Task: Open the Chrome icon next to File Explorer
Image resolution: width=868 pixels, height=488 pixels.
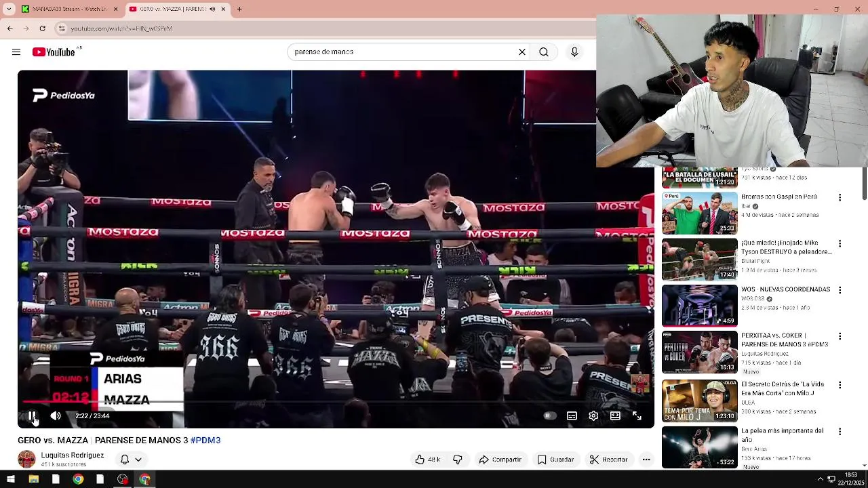Action: tap(78, 479)
